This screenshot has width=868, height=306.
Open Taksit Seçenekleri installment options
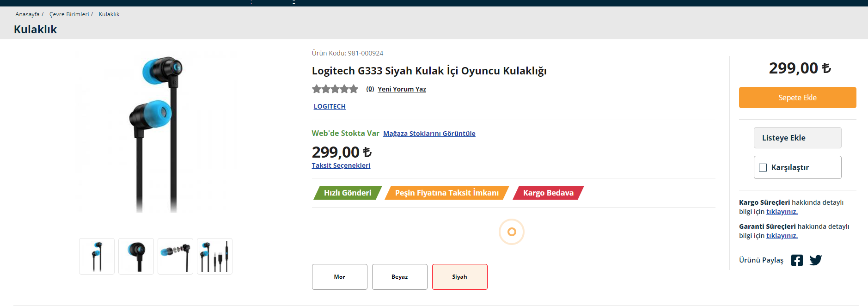coord(341,165)
